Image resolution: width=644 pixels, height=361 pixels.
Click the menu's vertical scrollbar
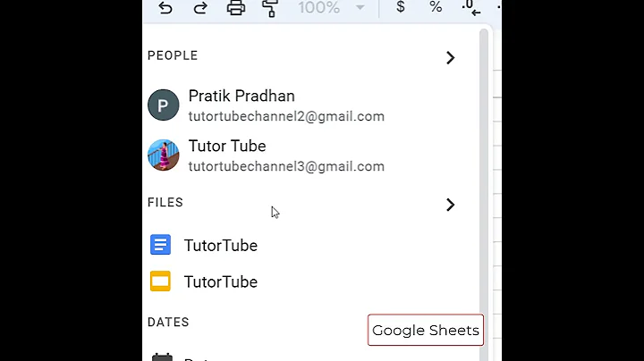(x=484, y=193)
